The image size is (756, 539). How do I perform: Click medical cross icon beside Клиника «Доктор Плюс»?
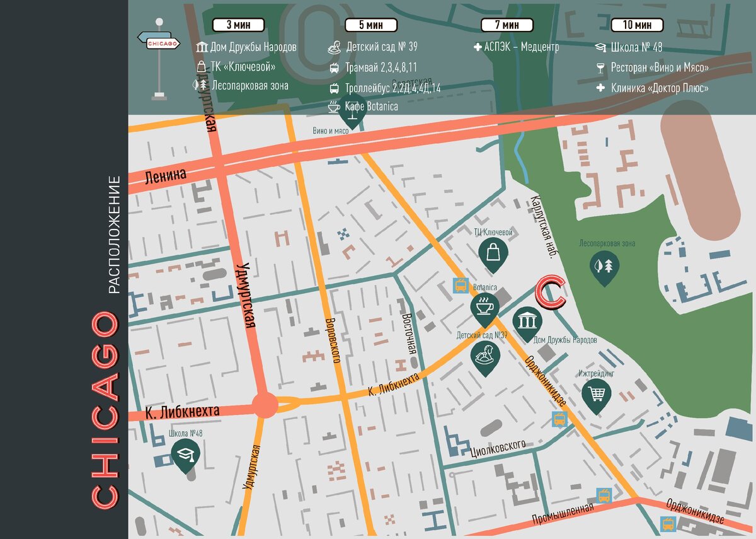pos(601,88)
